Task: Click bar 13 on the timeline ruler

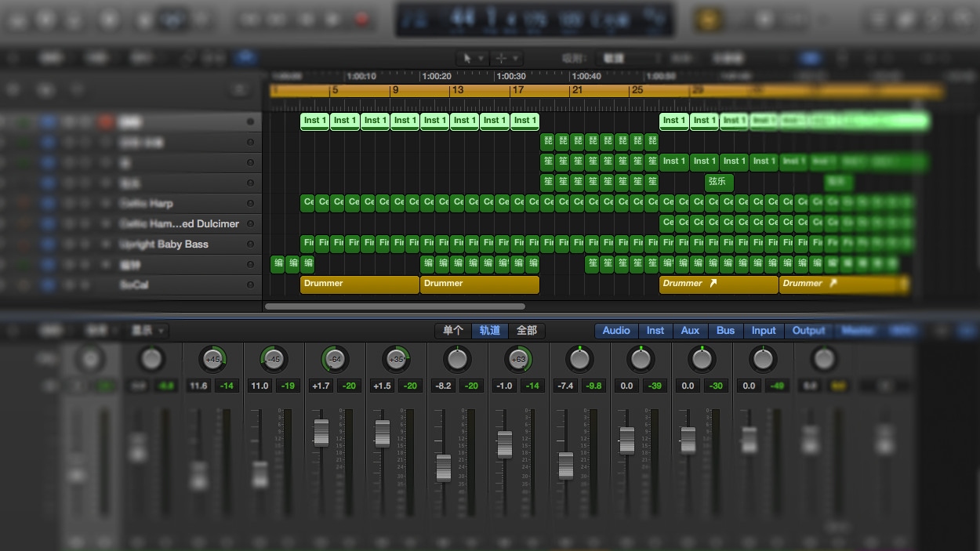Action: tap(457, 91)
